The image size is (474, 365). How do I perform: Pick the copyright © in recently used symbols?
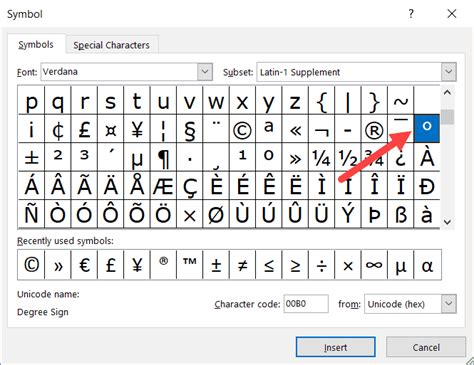click(31, 265)
